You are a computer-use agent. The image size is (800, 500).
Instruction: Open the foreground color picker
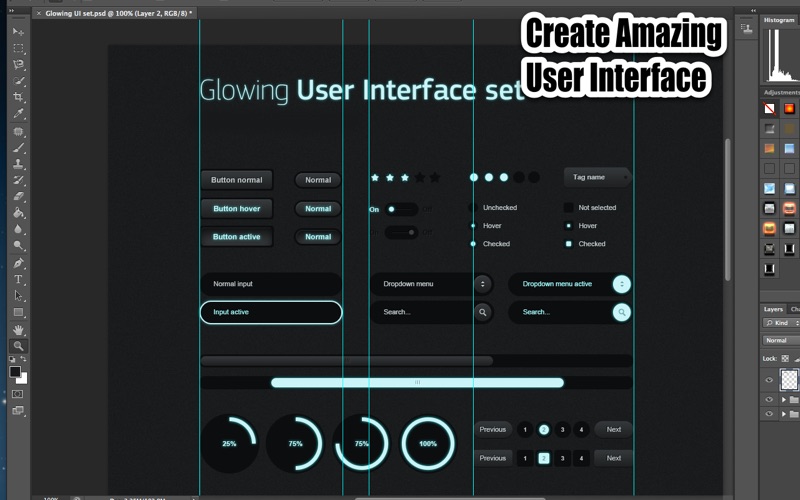click(15, 371)
